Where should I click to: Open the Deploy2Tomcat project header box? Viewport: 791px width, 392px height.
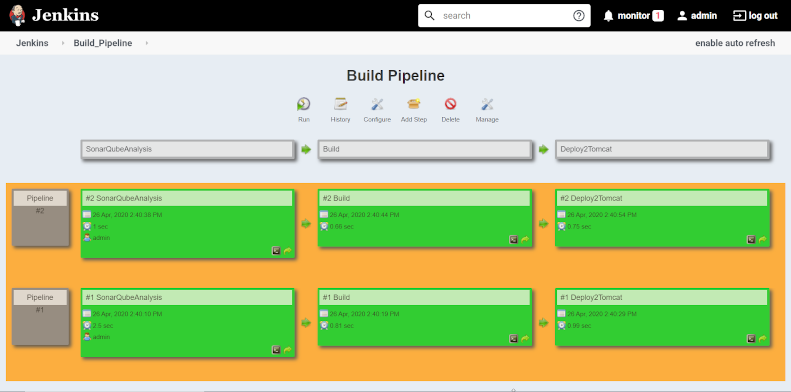click(x=662, y=149)
